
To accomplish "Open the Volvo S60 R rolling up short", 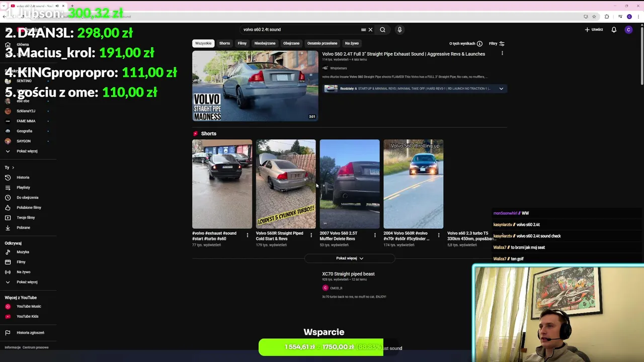I will tap(414, 184).
